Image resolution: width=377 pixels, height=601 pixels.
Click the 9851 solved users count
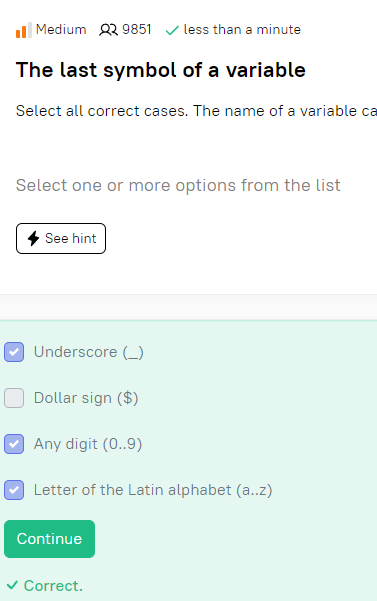(x=137, y=30)
